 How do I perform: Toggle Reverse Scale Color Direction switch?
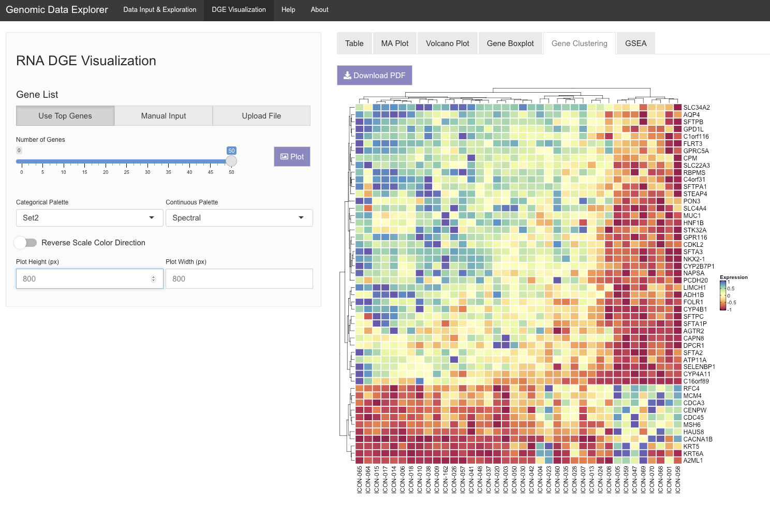click(x=26, y=243)
